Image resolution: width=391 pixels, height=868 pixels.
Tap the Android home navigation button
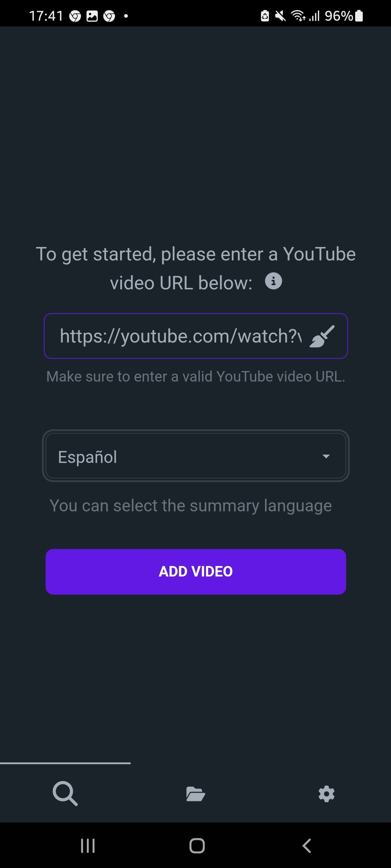[x=197, y=846]
